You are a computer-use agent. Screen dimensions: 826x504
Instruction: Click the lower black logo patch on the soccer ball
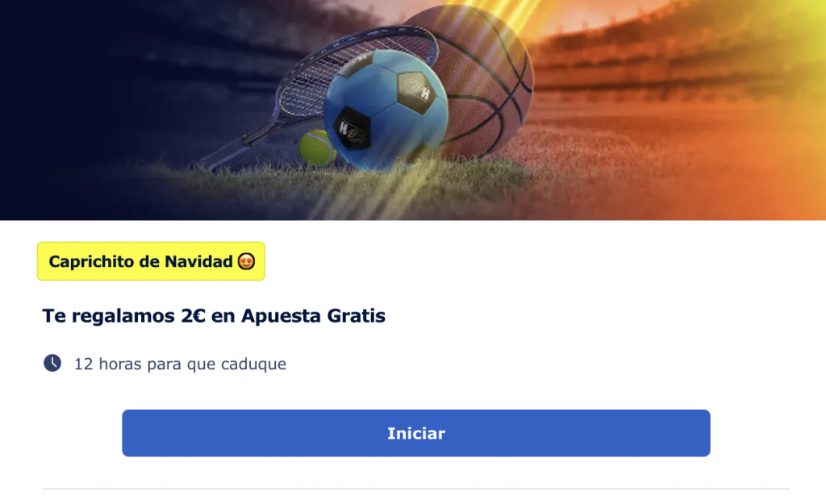tap(352, 128)
